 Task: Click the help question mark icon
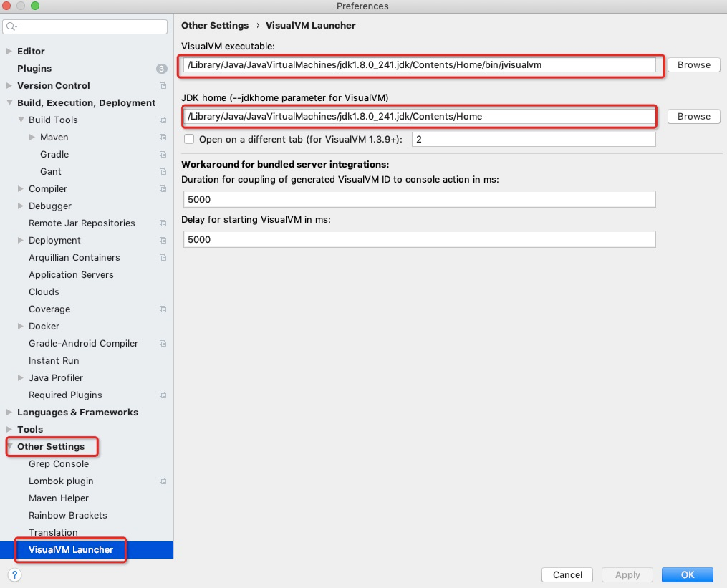[x=14, y=574]
